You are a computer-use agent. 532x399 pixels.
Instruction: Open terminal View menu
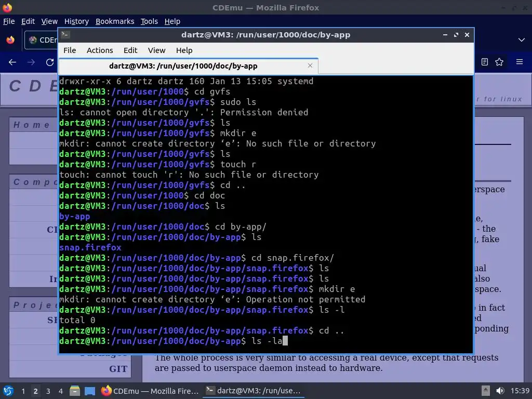(x=156, y=50)
